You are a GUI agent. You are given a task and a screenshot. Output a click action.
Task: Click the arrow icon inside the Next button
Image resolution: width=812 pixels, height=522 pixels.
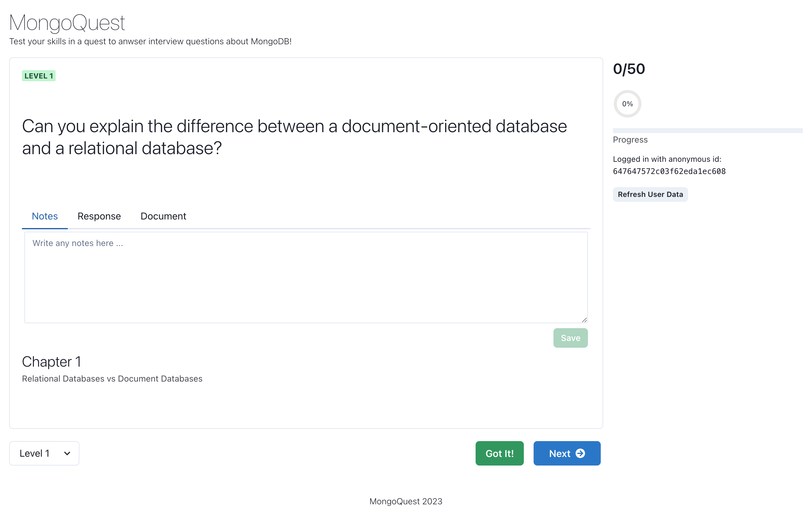pos(580,453)
